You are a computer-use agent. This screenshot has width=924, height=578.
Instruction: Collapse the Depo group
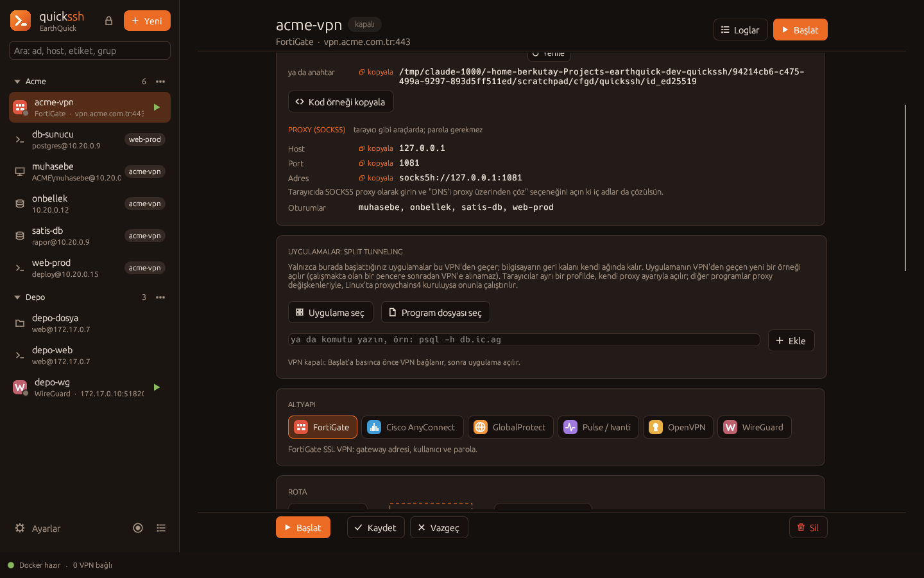click(17, 297)
